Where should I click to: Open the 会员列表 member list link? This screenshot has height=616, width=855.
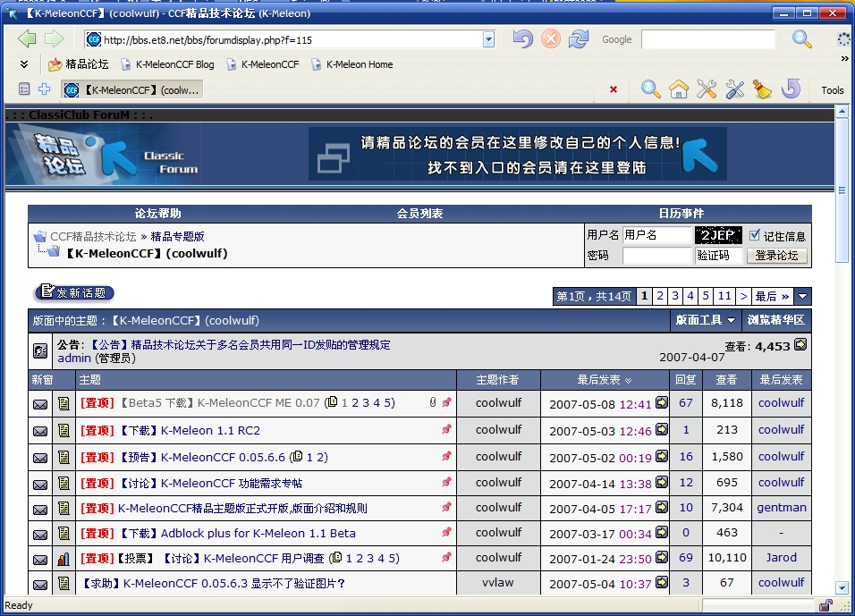(419, 213)
